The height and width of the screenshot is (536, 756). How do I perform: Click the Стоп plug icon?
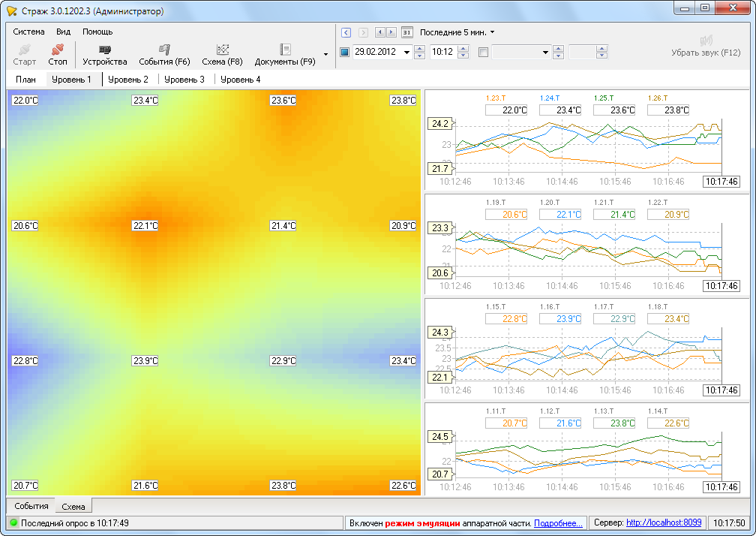[57, 50]
